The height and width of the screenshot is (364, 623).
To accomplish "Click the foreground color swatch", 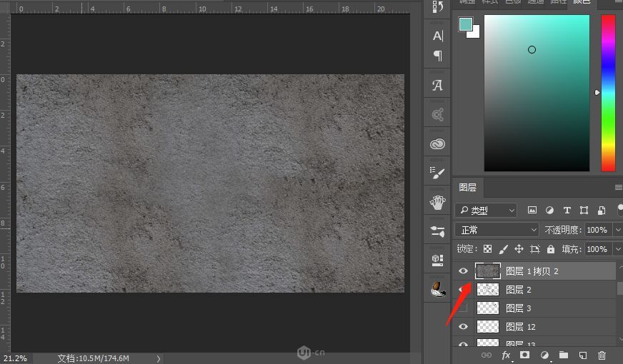I will (465, 24).
